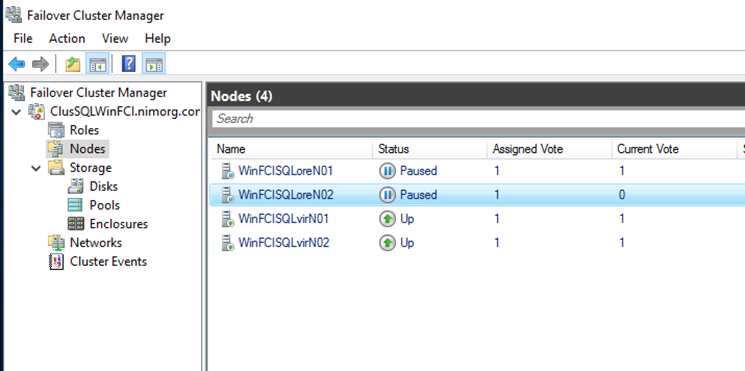Image resolution: width=745 pixels, height=371 pixels.
Task: Click the server icon beside WinFCISQLoreN01
Action: click(228, 171)
